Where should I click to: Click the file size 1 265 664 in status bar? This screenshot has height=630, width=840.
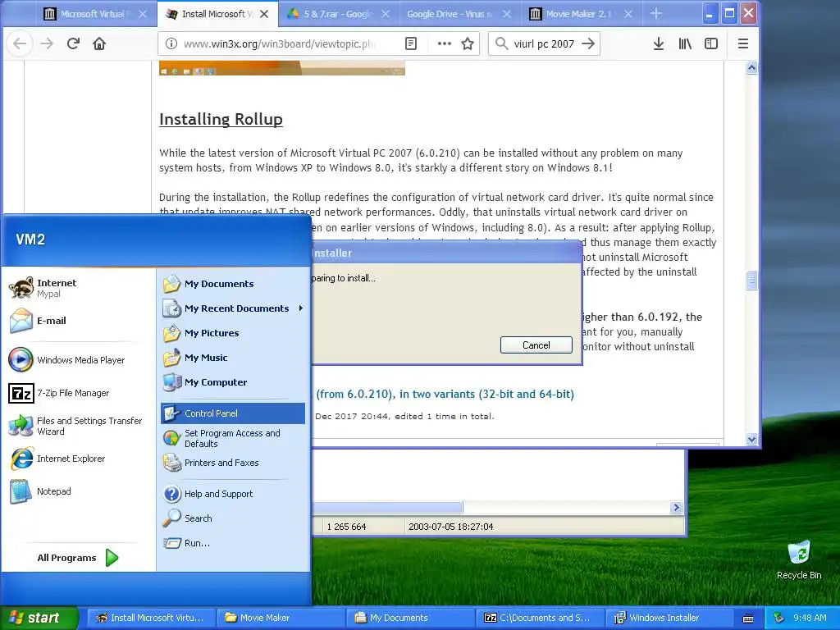(x=347, y=527)
